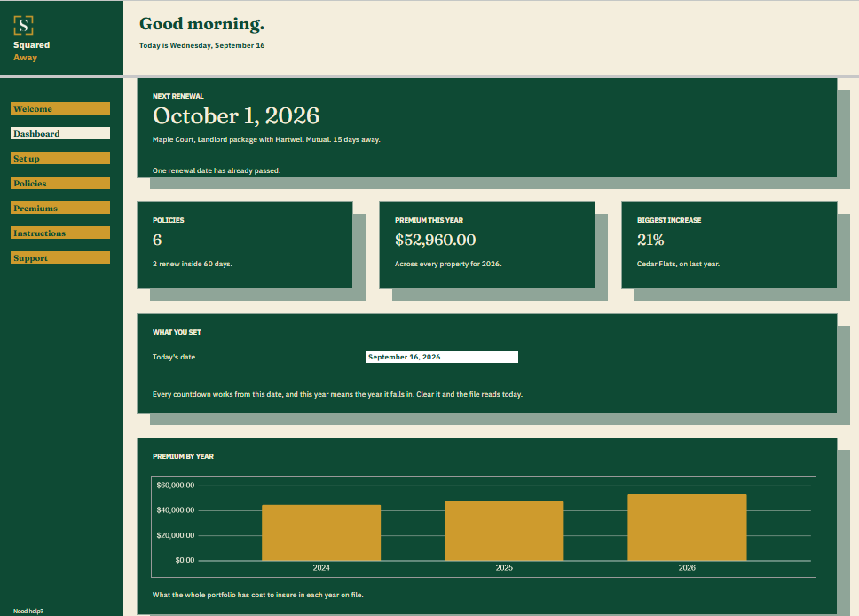The height and width of the screenshot is (616, 859).
Task: Click the NEXT RENEWAL label
Action: click(x=178, y=96)
